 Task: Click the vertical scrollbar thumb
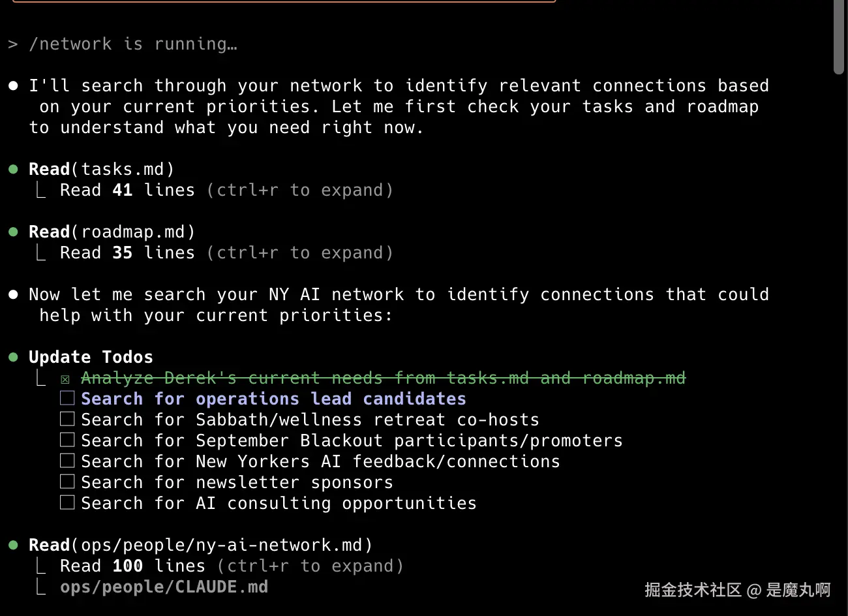pyautogui.click(x=839, y=37)
